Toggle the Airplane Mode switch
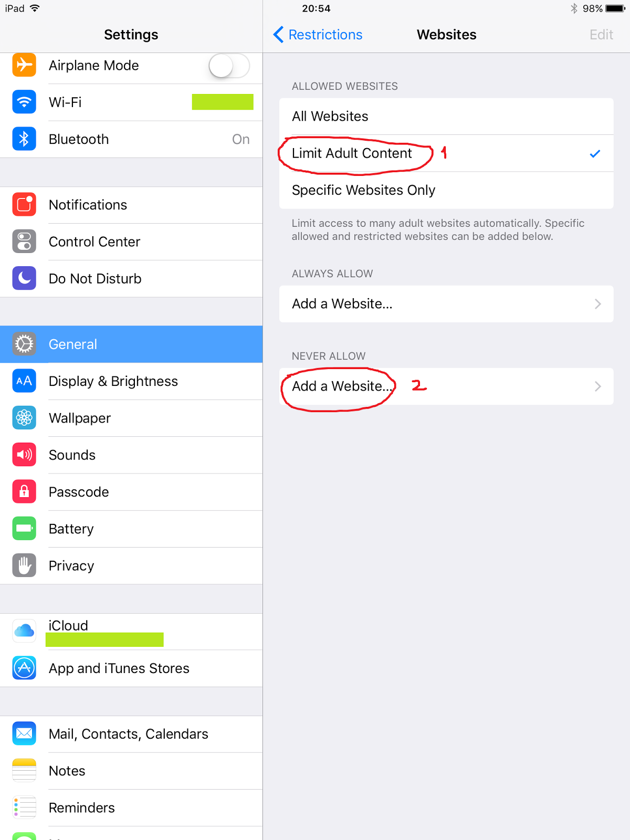The image size is (630, 840). tap(229, 66)
